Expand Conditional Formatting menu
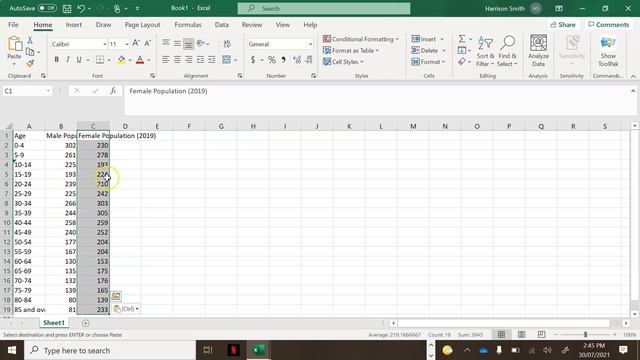This screenshot has height=360, width=640. click(361, 39)
